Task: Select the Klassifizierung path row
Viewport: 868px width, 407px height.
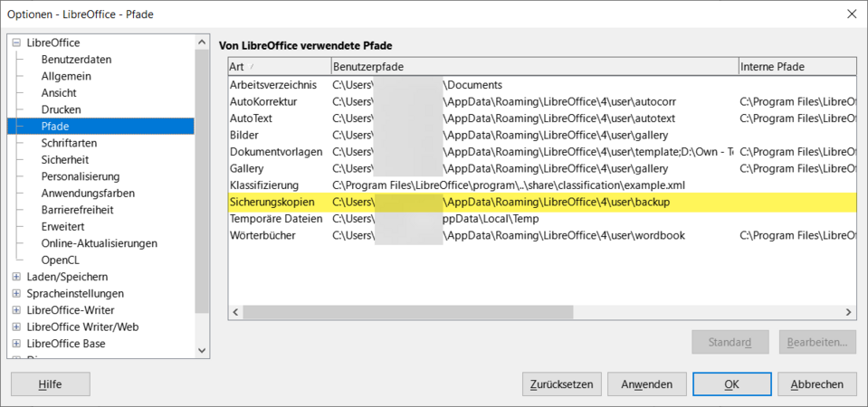Action: pyautogui.click(x=542, y=185)
